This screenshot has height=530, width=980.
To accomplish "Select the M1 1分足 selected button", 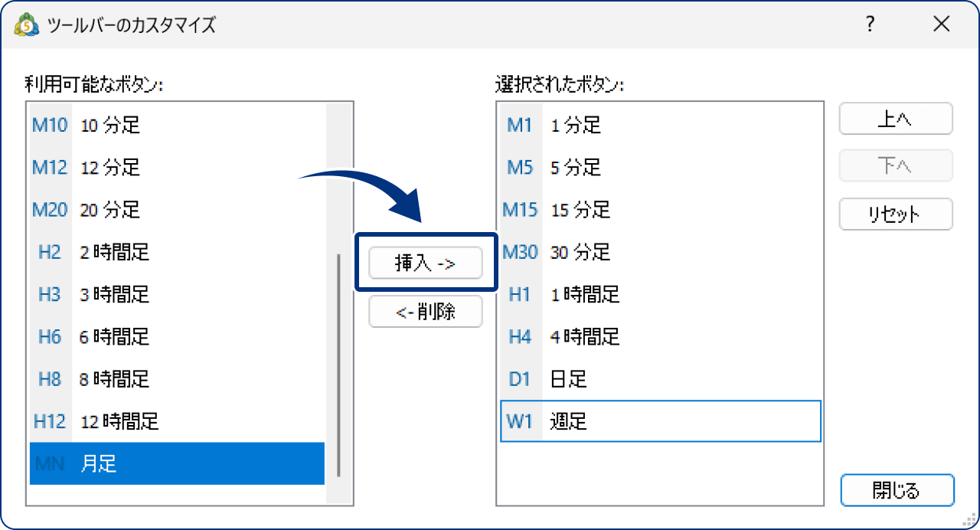I will click(x=628, y=126).
